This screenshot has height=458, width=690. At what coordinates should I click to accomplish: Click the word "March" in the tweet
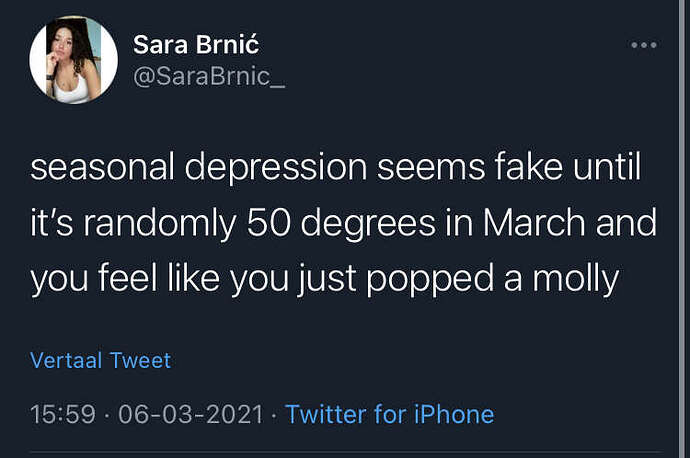tap(534, 223)
